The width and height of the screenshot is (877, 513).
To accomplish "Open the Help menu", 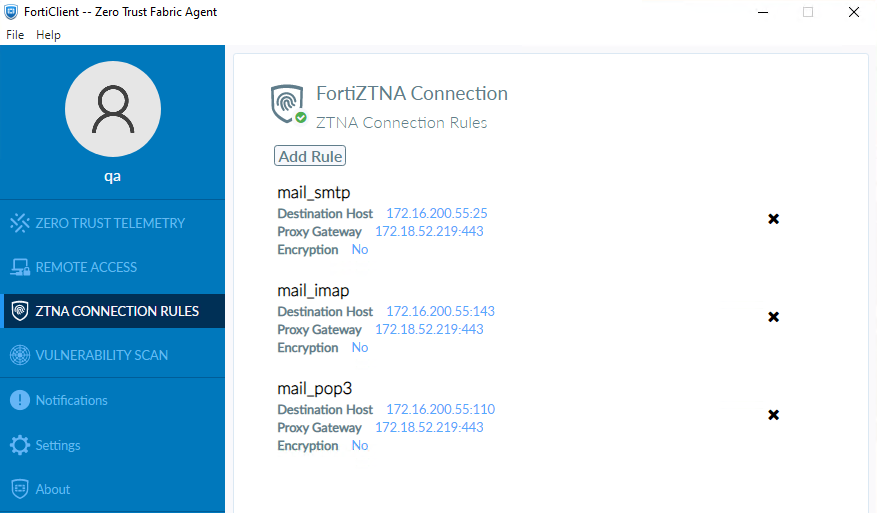I will tap(48, 35).
